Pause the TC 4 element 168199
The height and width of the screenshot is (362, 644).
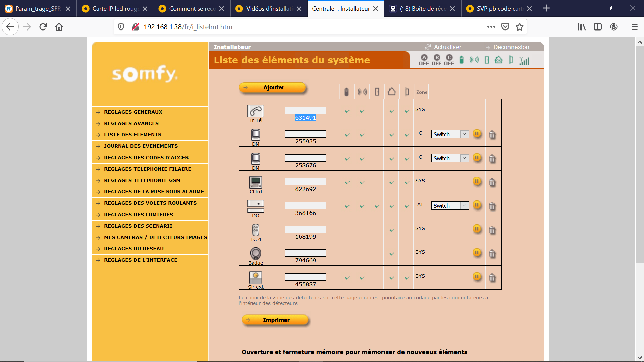point(477,229)
